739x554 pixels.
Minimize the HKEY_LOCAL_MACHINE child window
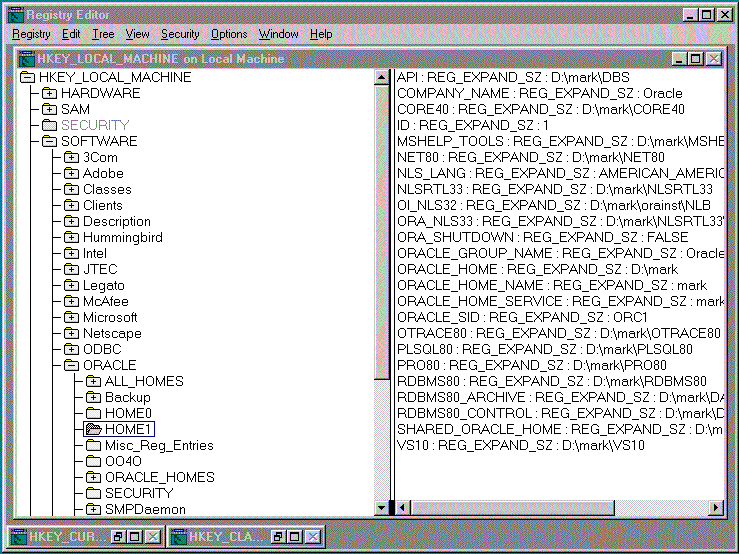coord(679,59)
